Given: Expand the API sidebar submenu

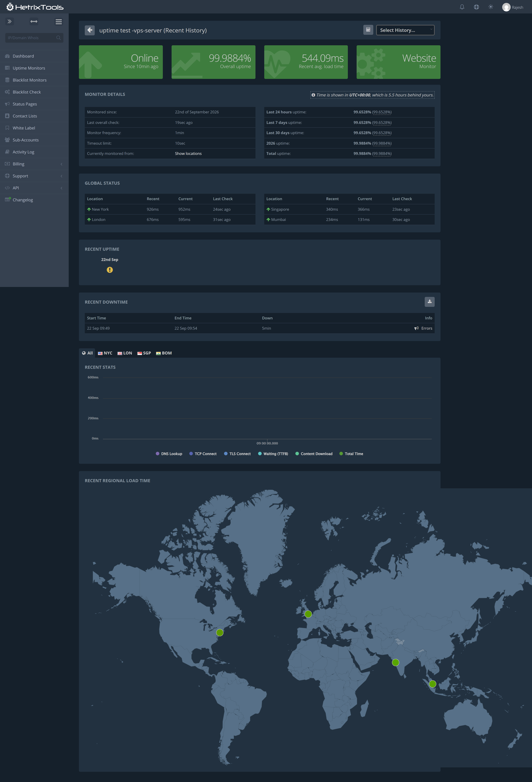Looking at the screenshot, I should point(34,188).
